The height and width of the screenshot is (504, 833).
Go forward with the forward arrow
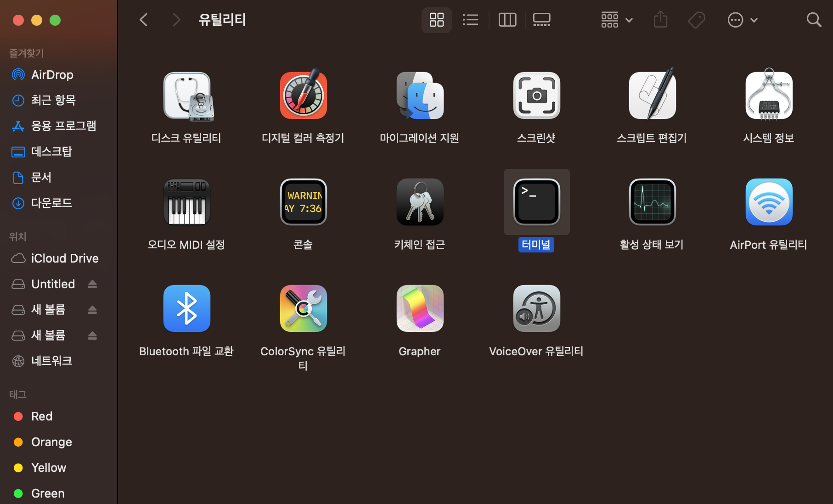point(176,20)
